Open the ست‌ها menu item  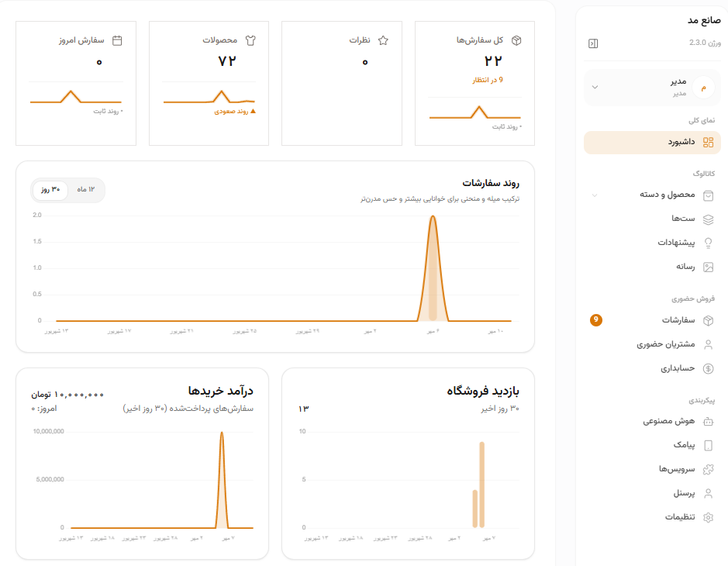click(x=652, y=219)
